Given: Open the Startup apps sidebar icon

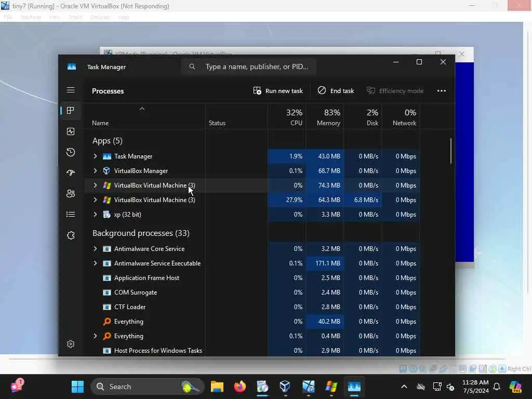Looking at the screenshot, I should click(71, 173).
